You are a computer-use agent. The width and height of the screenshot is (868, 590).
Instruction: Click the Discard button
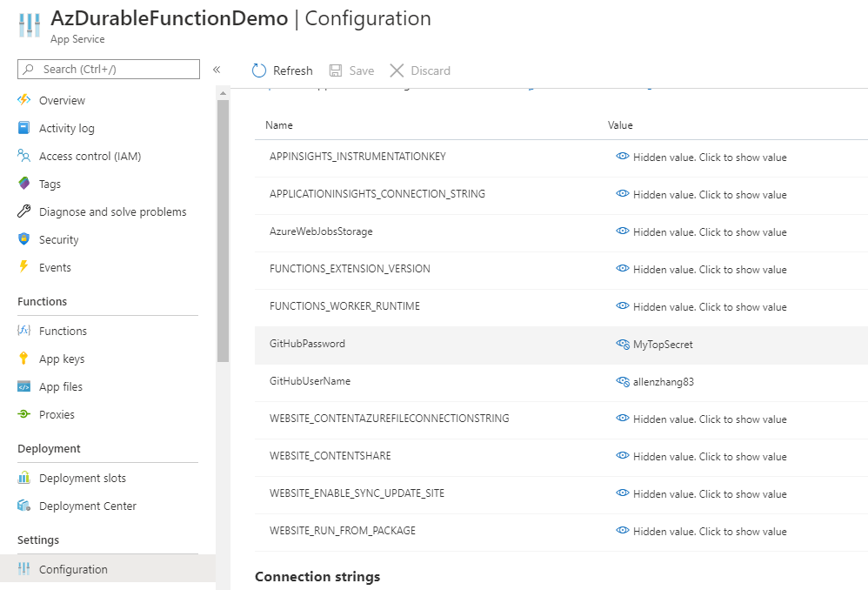pyautogui.click(x=419, y=70)
